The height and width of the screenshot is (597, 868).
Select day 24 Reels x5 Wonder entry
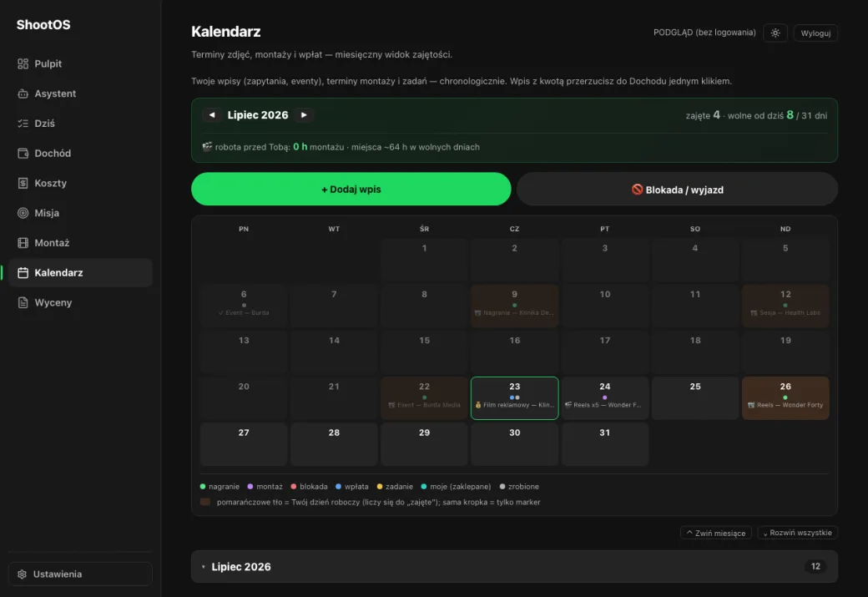(x=604, y=398)
